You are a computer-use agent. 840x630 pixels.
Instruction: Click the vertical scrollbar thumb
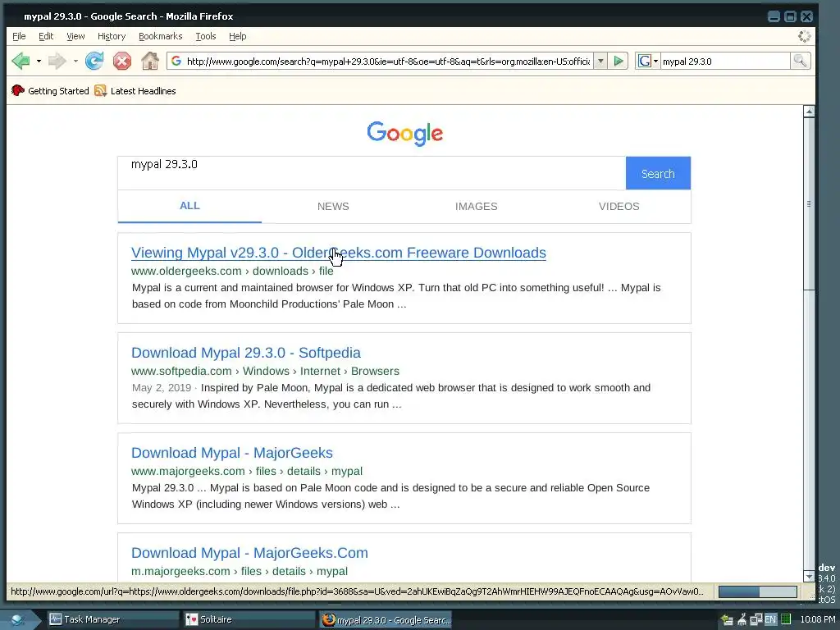click(x=809, y=203)
